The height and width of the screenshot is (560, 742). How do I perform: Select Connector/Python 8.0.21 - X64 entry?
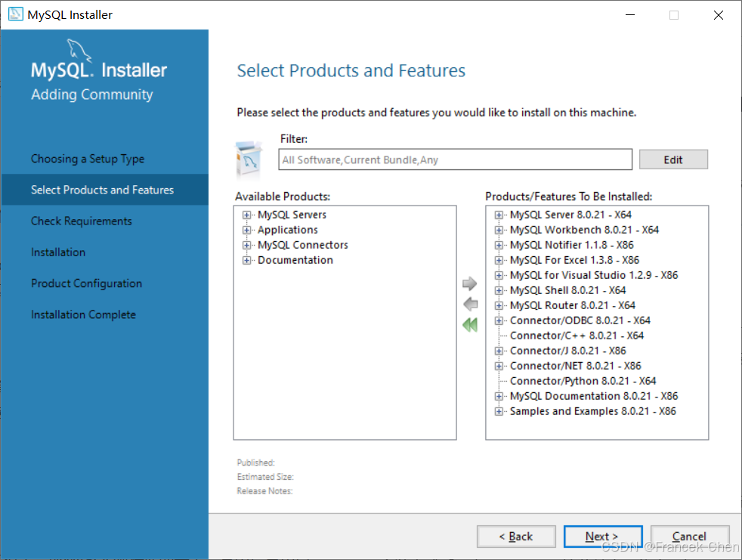[x=583, y=381]
